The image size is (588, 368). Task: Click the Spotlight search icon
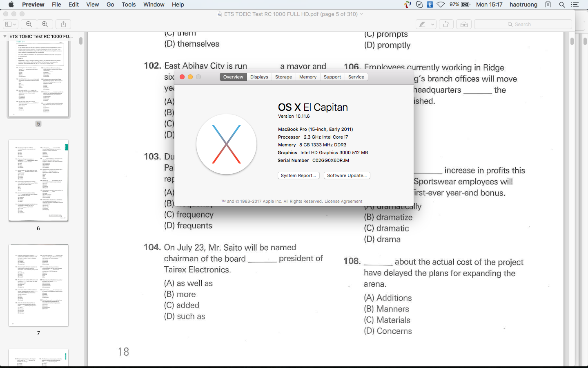tap(562, 4)
